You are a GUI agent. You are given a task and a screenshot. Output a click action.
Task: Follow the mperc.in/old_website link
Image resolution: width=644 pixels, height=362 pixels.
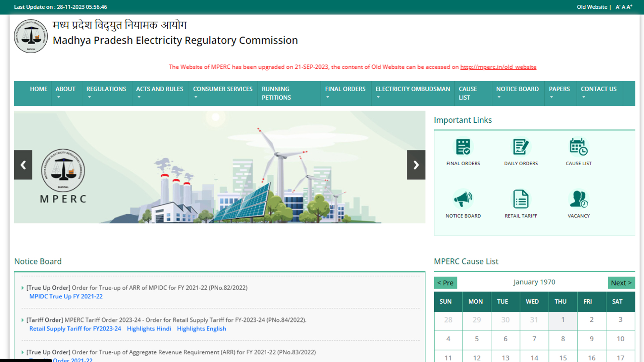[498, 67]
